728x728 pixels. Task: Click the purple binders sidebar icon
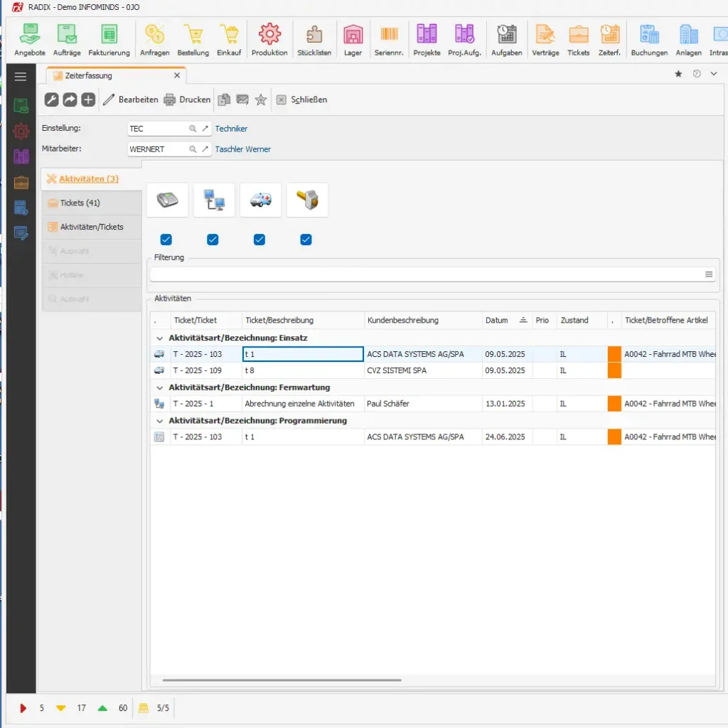[21, 156]
